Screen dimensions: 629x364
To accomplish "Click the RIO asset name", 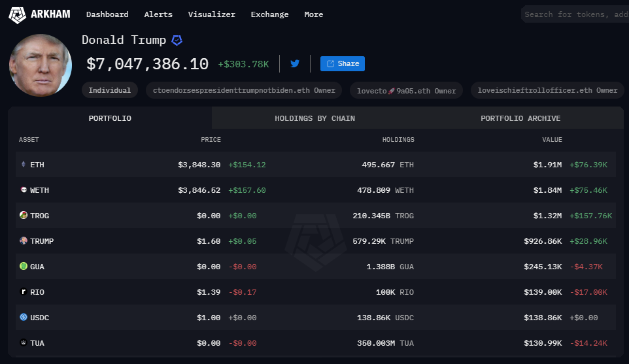I will [37, 292].
